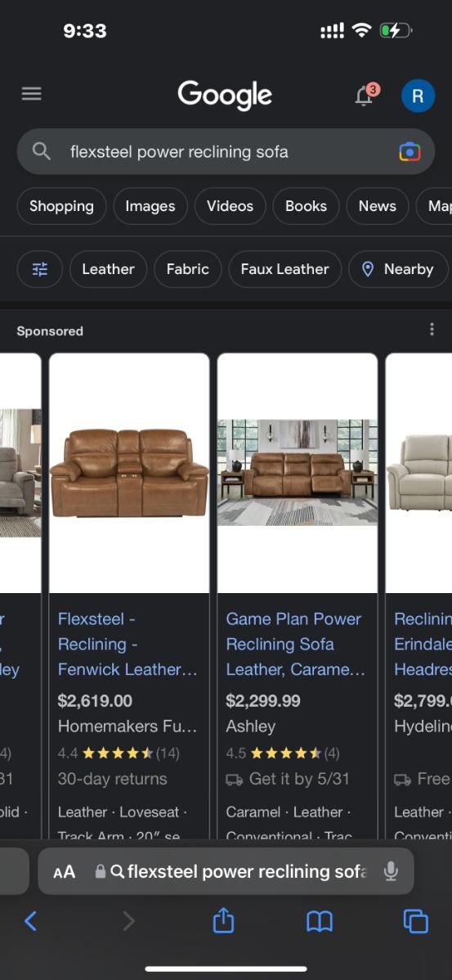Open the sponsored three-dot options menu
The width and height of the screenshot is (452, 980).
tap(432, 330)
